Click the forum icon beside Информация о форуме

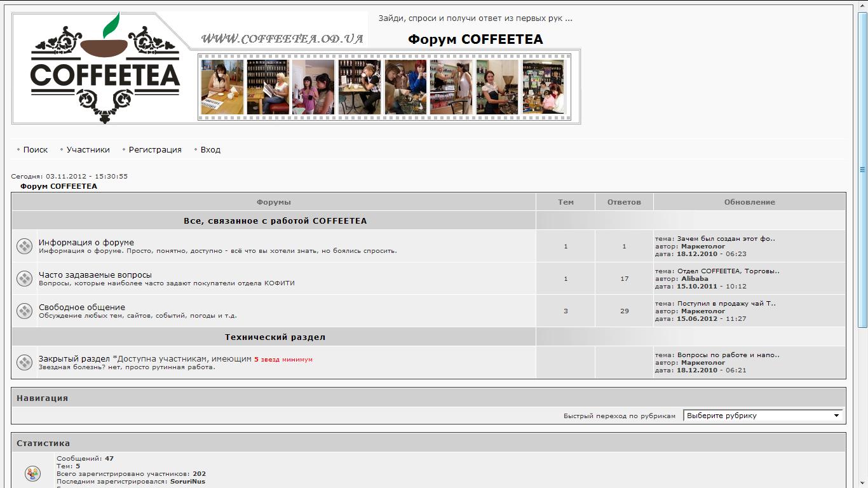point(24,246)
